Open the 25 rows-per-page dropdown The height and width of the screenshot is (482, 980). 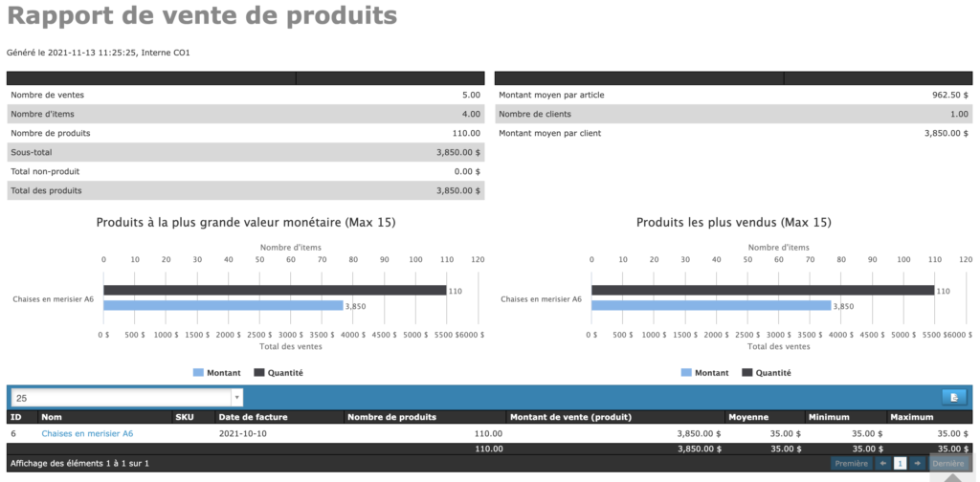126,397
